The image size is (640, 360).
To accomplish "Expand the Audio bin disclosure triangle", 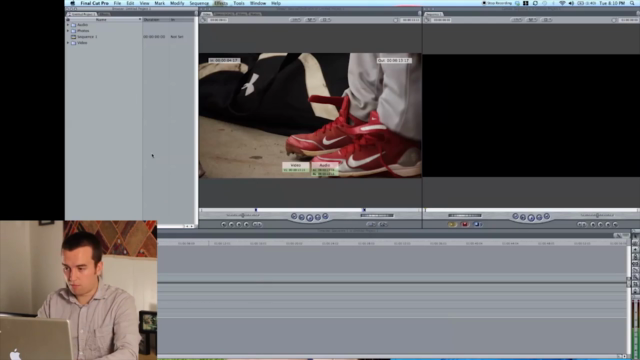I will click(x=68, y=24).
